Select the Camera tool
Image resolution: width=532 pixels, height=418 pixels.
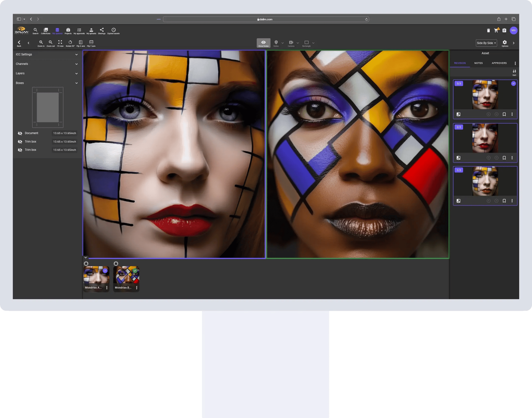tap(291, 43)
